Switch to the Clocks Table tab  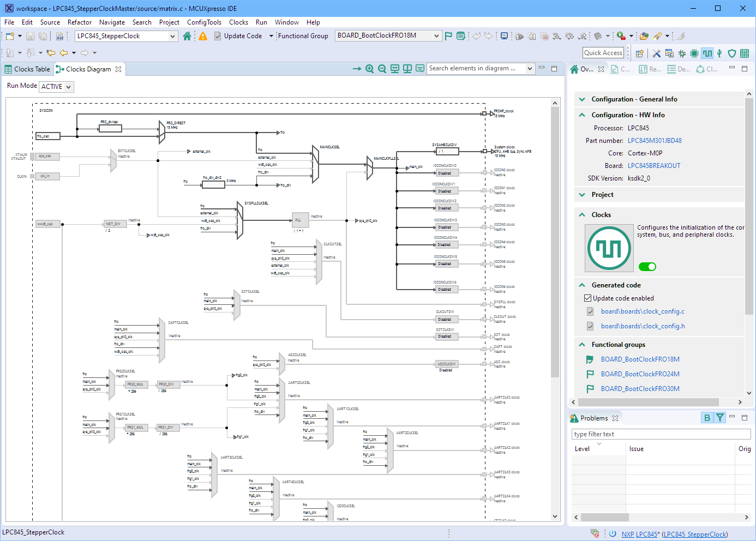point(27,69)
